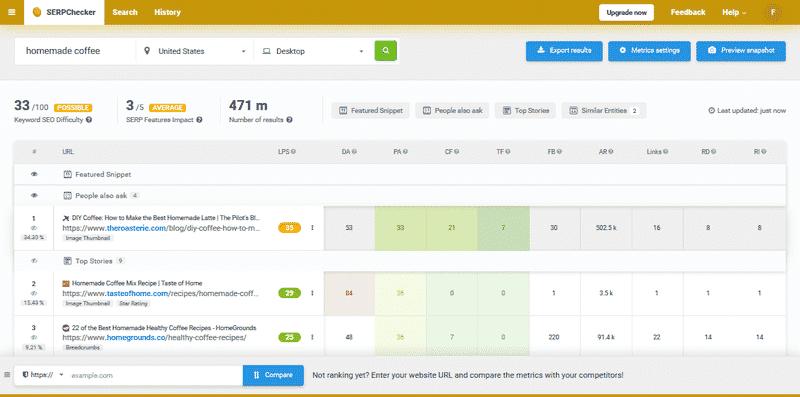Click the help icon beside Keyword SEO Difficulty
The height and width of the screenshot is (397, 800).
tap(89, 120)
